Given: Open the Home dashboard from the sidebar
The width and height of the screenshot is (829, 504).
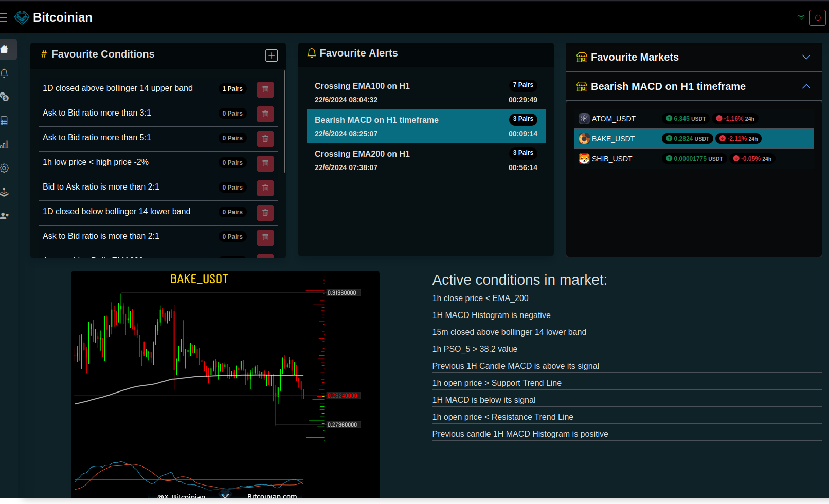Looking at the screenshot, I should (x=5, y=49).
